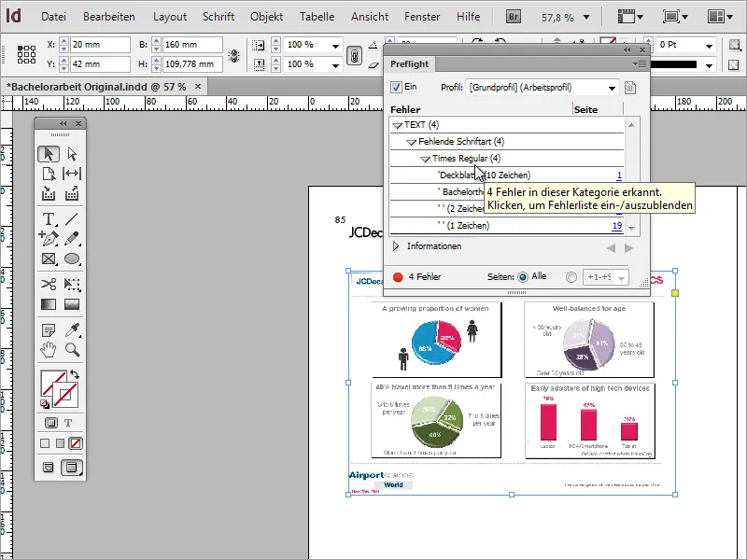This screenshot has height=560, width=747.
Task: Click stroke color swatch in toolbox
Action: (65, 395)
